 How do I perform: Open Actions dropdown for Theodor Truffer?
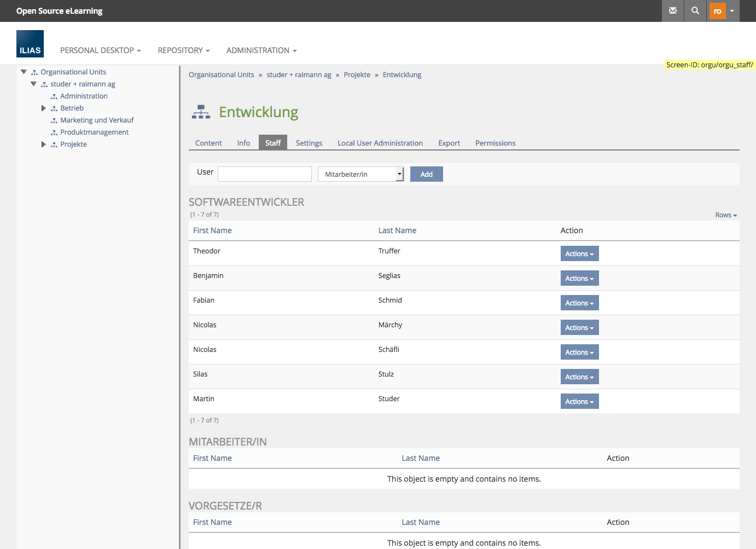pos(579,253)
